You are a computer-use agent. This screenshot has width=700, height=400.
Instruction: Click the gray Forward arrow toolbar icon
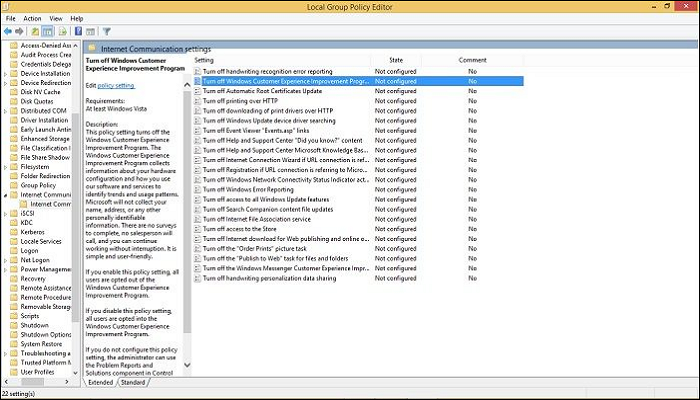click(x=19, y=31)
